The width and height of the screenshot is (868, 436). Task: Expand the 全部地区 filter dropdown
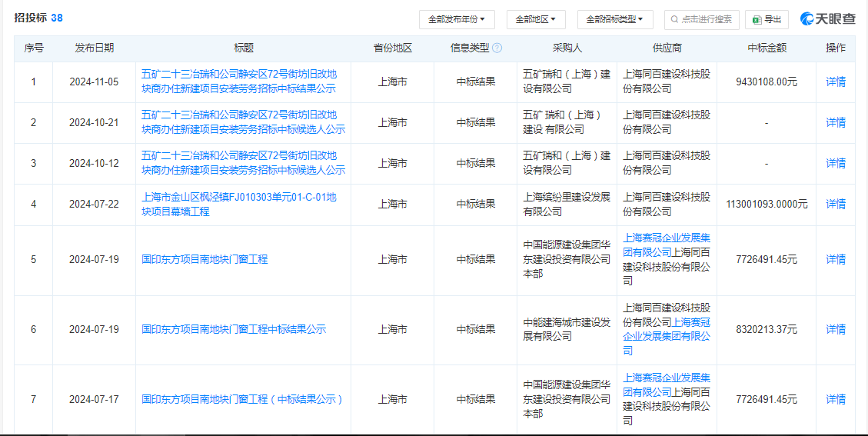[x=536, y=19]
